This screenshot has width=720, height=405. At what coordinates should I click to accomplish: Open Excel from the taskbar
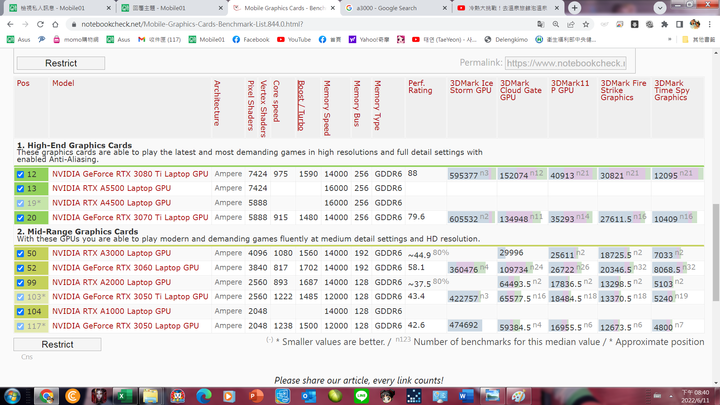[x=124, y=396]
